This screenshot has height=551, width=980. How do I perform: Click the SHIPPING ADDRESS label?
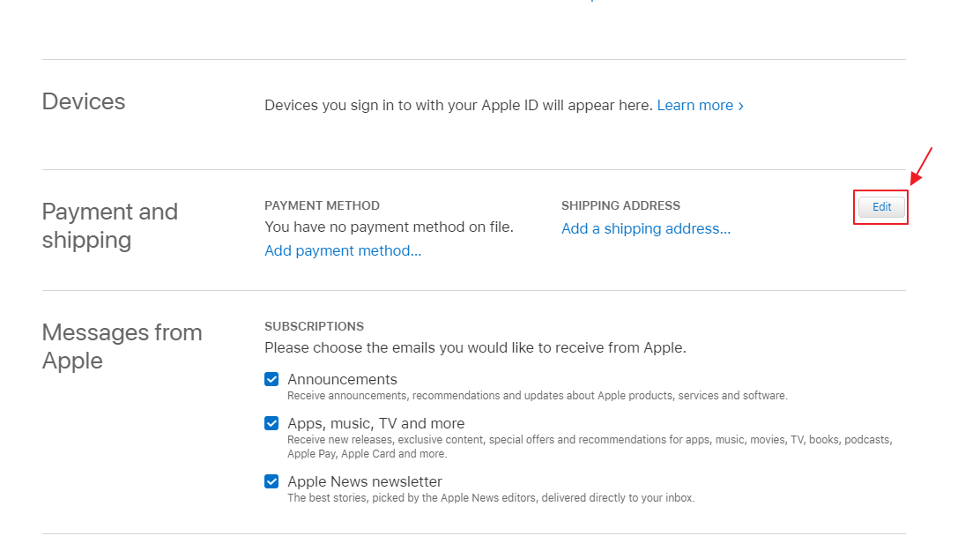point(620,205)
